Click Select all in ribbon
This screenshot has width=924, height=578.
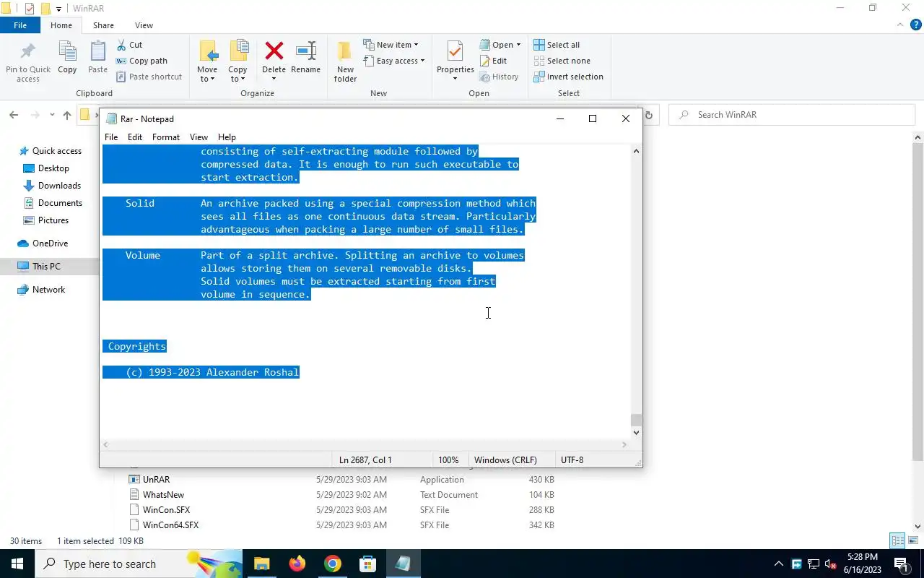pyautogui.click(x=557, y=45)
